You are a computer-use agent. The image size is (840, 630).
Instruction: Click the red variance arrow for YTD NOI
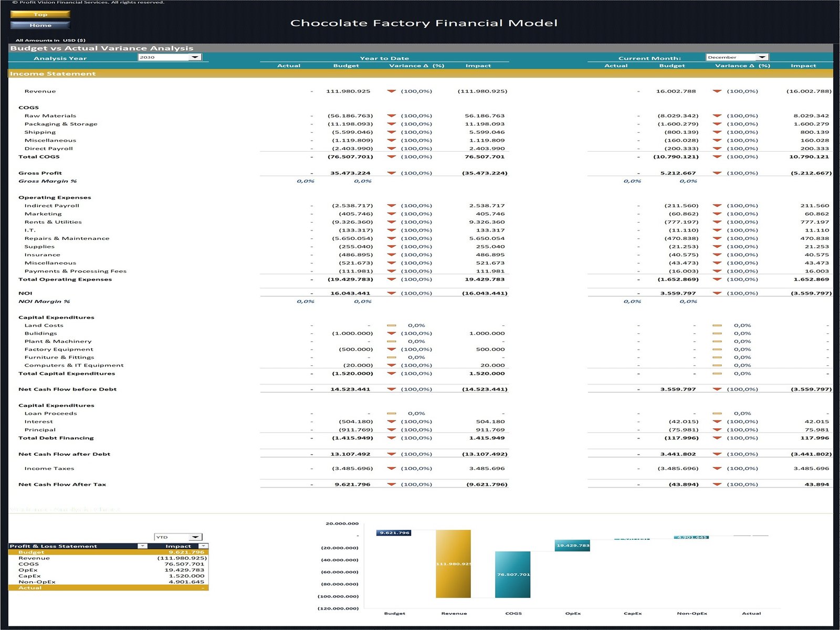click(391, 293)
